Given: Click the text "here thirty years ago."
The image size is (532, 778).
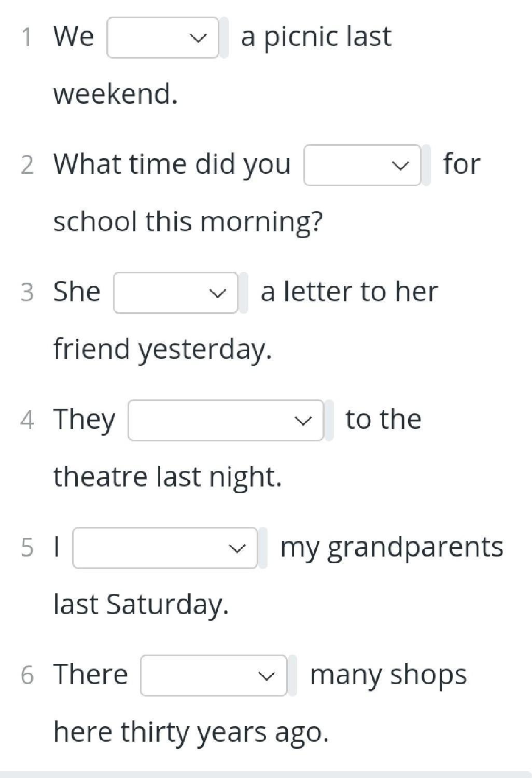Looking at the screenshot, I should coord(191,732).
